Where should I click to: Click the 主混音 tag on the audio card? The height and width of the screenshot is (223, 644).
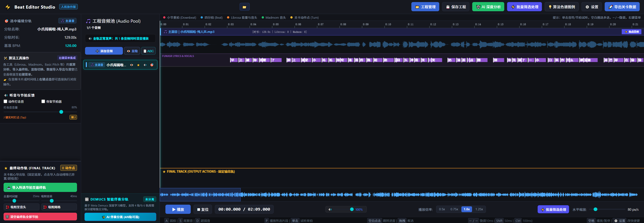(x=97, y=65)
